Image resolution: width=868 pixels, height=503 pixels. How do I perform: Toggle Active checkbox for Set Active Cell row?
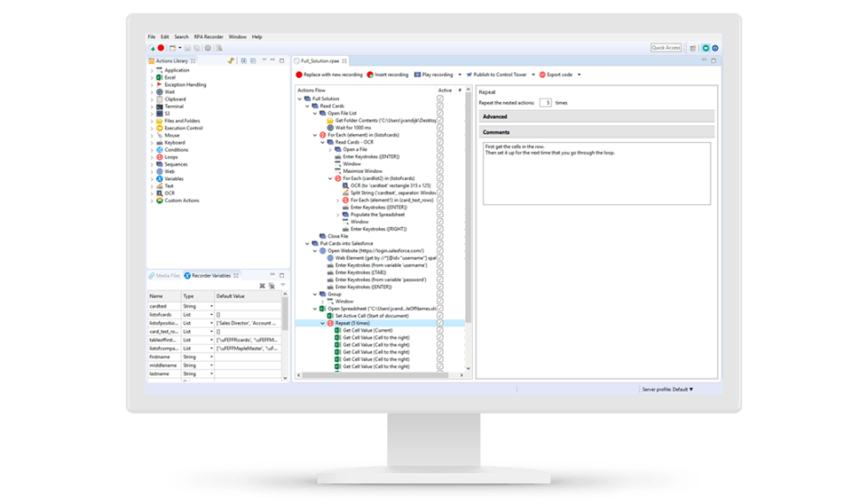(440, 316)
